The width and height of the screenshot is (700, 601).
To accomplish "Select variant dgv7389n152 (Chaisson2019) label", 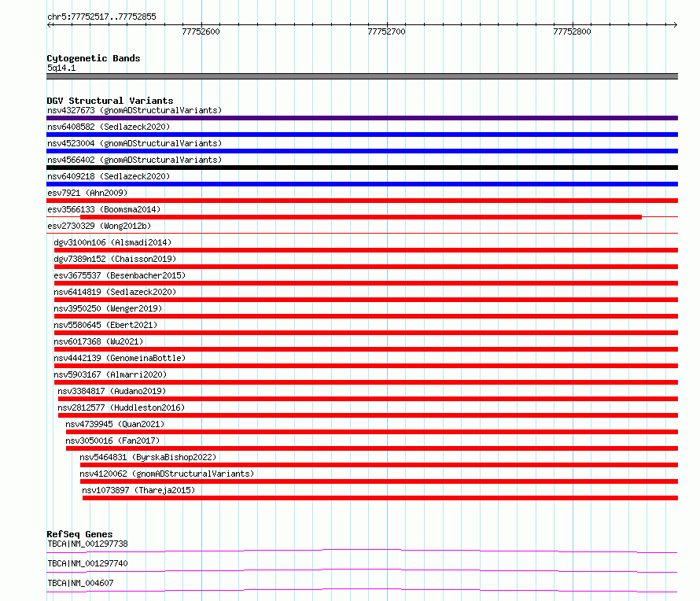I will 115,259.
